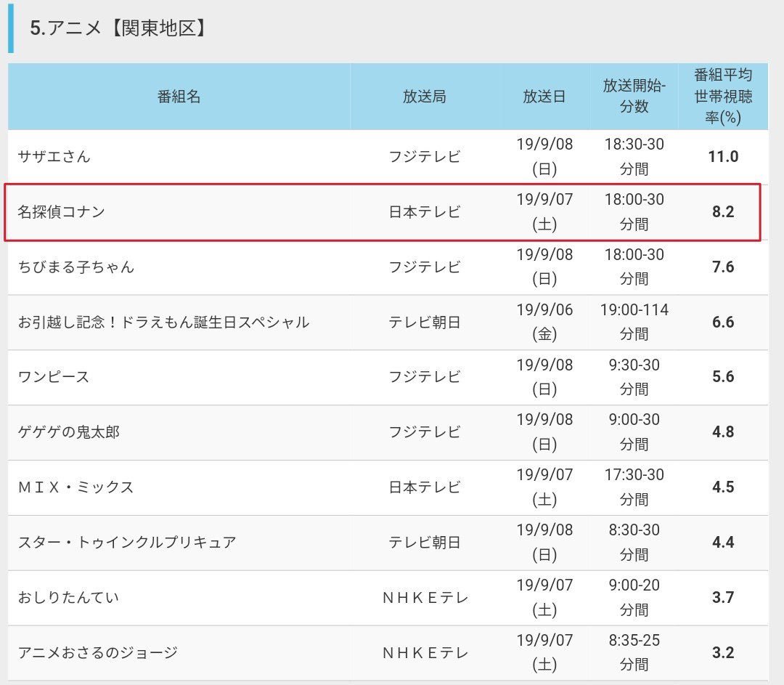Select the program name ちびまる子ちゃん
784x685 pixels.
tap(76, 267)
